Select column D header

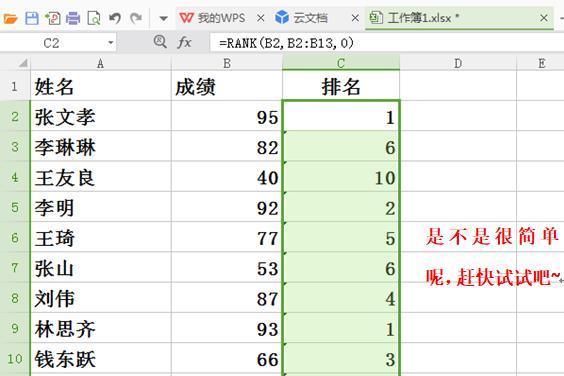coord(458,63)
